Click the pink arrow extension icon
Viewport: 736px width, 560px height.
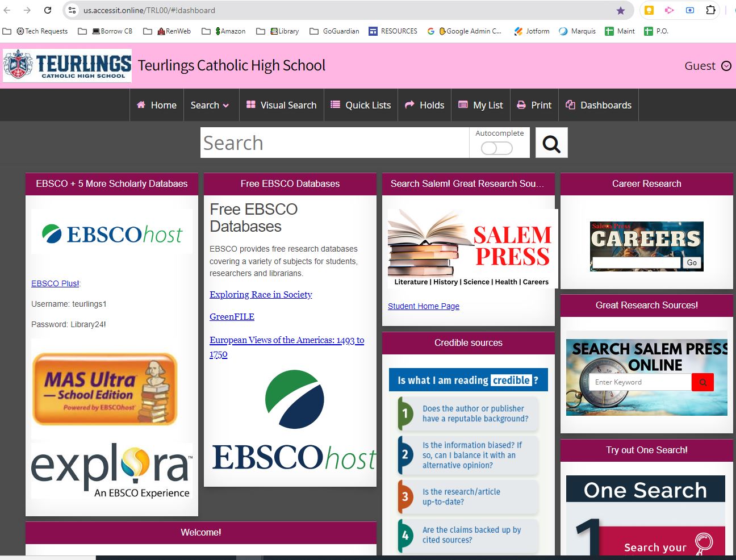coord(669,10)
